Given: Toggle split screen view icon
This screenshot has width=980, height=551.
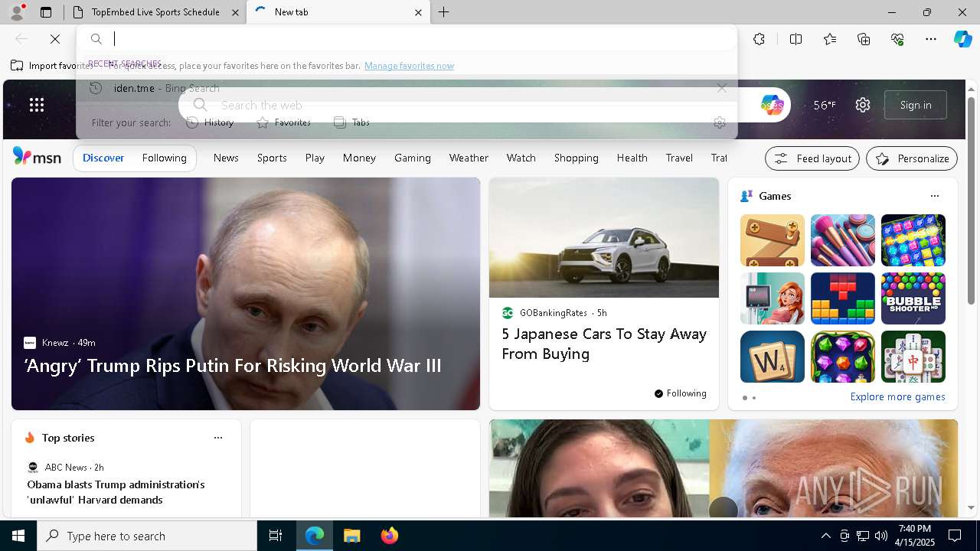Looking at the screenshot, I should pyautogui.click(x=795, y=39).
